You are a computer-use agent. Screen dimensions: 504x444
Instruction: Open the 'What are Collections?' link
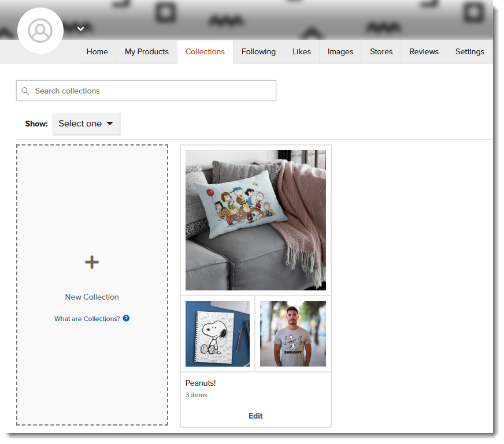87,319
